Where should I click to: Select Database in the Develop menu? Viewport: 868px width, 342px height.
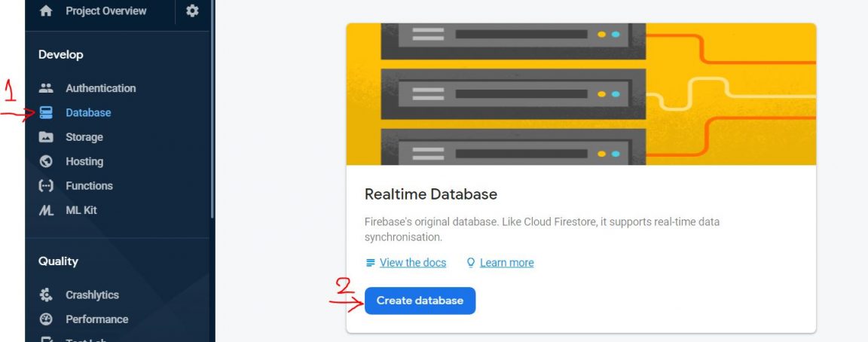click(x=88, y=113)
